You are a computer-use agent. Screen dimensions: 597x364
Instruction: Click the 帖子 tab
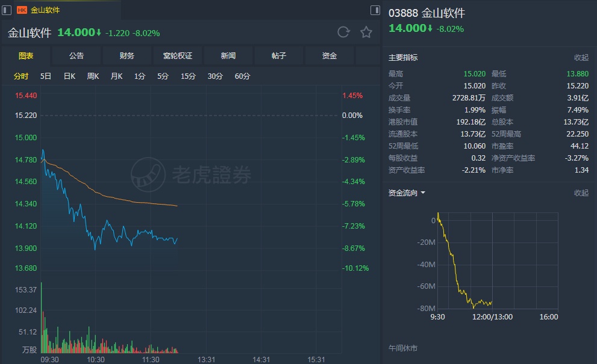279,56
